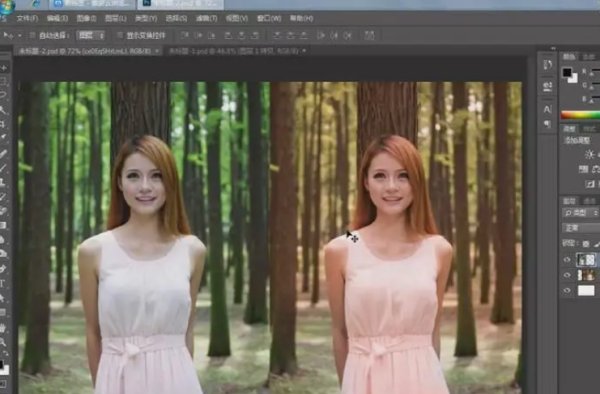Open the 文件(F) File menu
600x394 pixels.
click(x=27, y=18)
